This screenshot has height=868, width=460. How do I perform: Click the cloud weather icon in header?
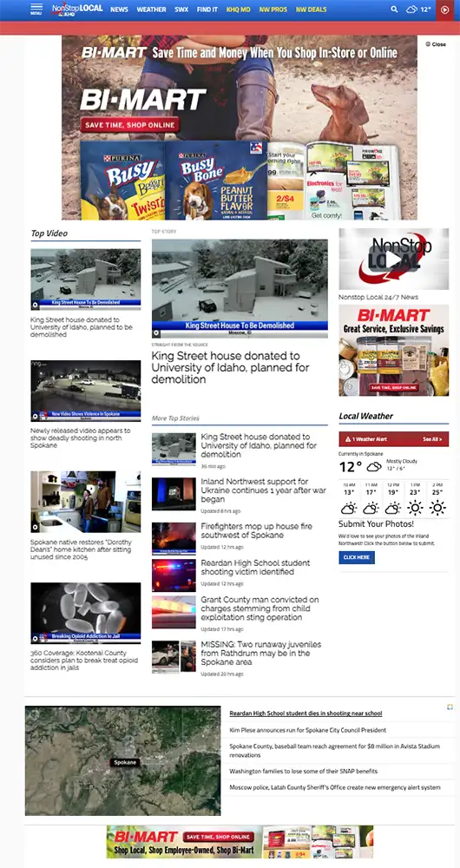point(412,10)
